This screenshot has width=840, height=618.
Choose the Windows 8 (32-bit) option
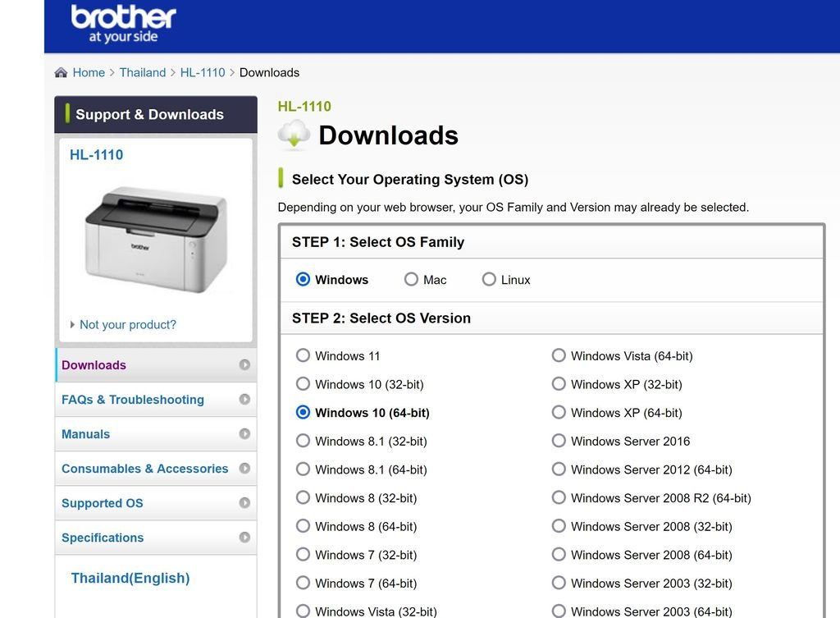(x=303, y=497)
